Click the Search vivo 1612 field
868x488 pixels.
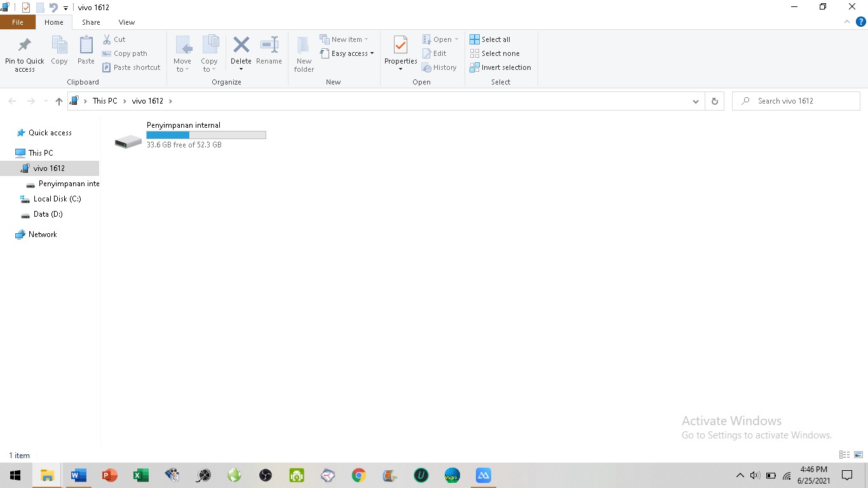pyautogui.click(x=796, y=101)
